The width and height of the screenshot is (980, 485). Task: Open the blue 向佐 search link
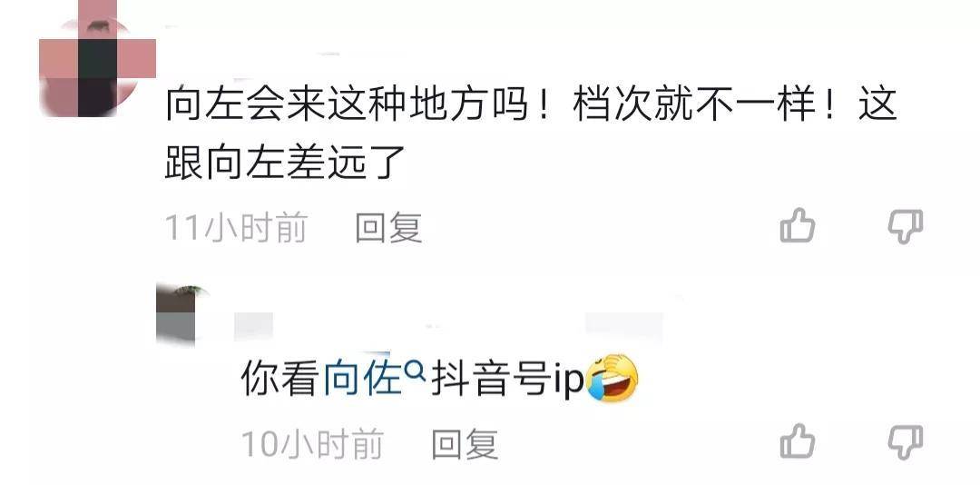(x=362, y=378)
